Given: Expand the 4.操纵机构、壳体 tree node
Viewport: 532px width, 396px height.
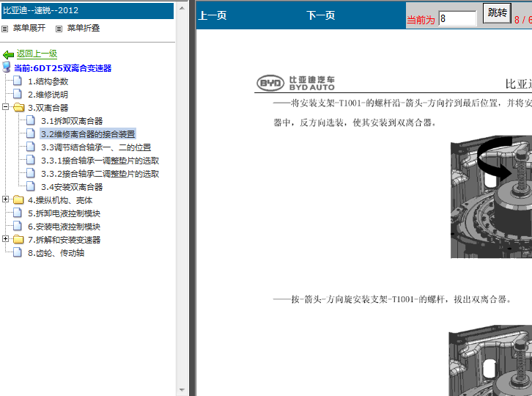Looking at the screenshot, I should pos(5,199).
